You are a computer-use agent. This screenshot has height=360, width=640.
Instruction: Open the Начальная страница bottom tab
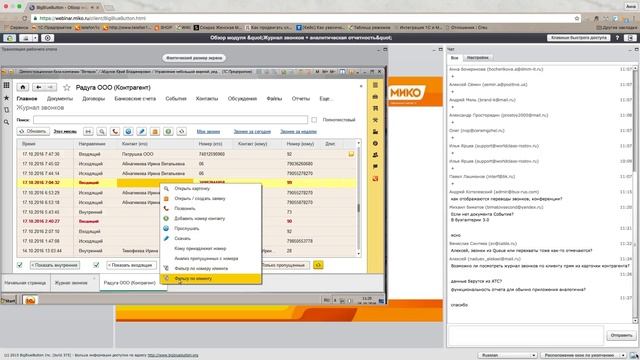(25, 283)
